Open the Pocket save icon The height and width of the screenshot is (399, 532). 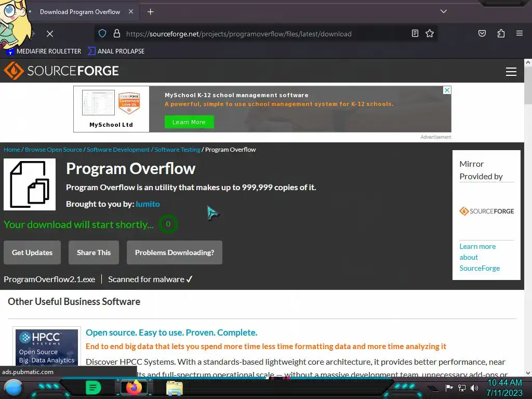[x=482, y=33]
